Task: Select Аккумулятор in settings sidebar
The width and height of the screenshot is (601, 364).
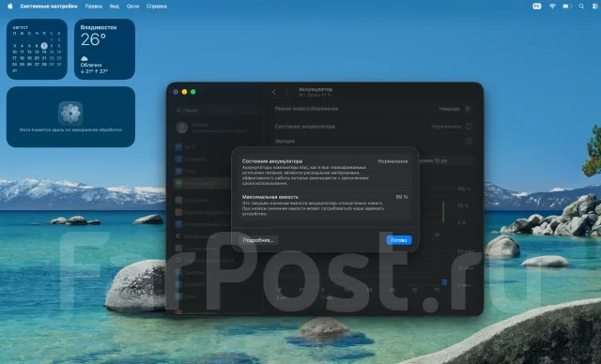Action: tap(201, 183)
